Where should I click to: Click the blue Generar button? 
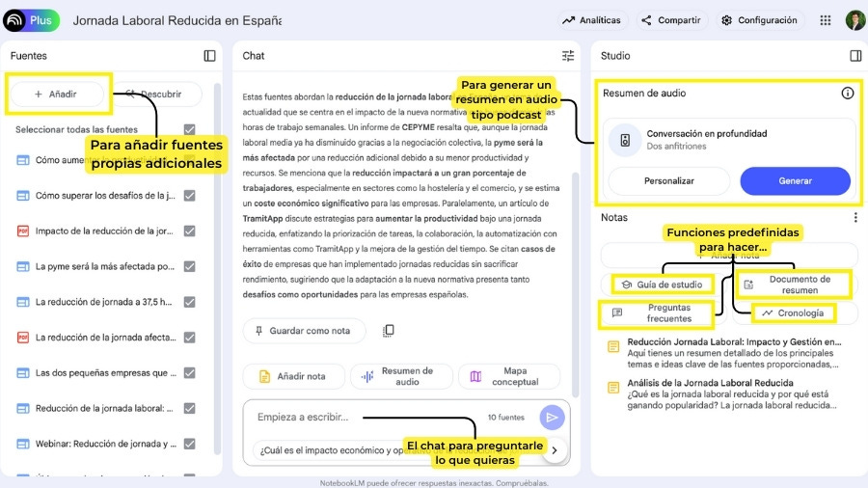[795, 181]
